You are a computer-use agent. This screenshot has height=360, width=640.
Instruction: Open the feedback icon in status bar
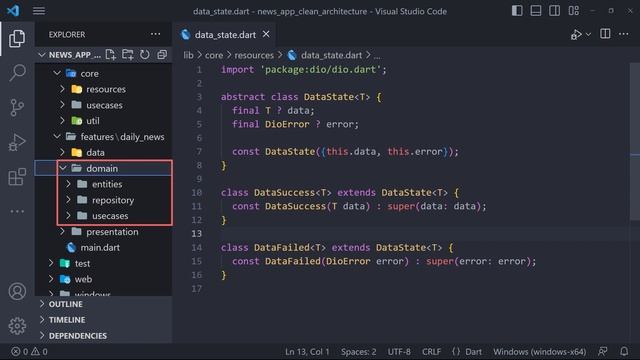[x=602, y=351]
